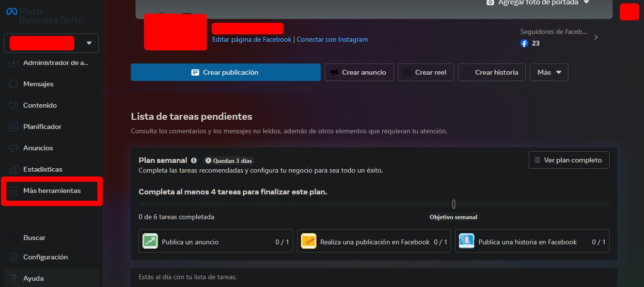Open the Contenido sidebar icon
The image size is (644, 287).
[x=14, y=105]
